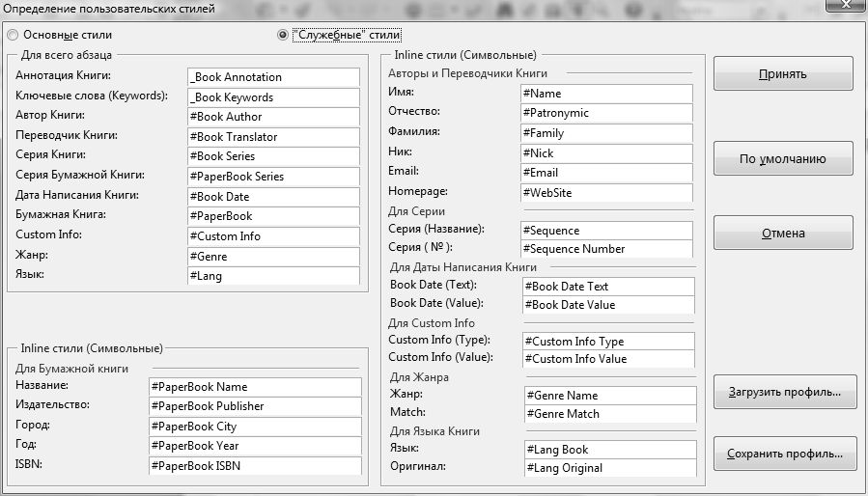Image resolution: width=868 pixels, height=496 pixels.
Task: Click the "Авторы и Переводчики Книги" heading
Action: coord(467,73)
